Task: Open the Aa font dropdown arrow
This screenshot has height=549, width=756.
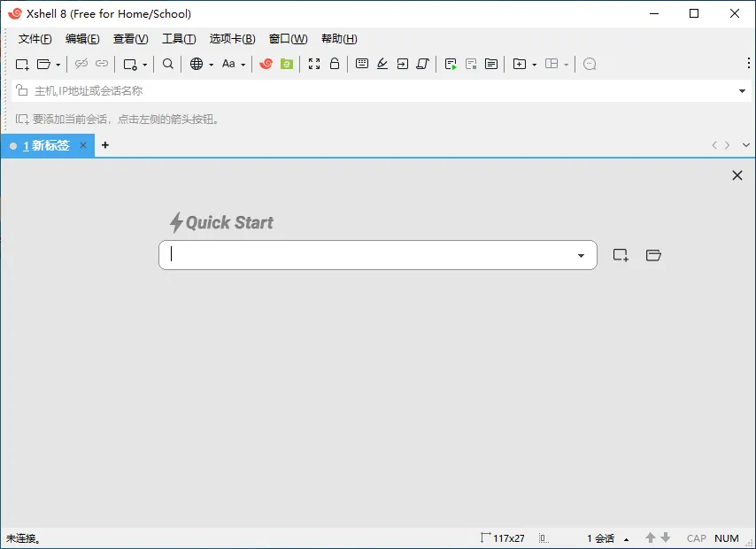Action: tap(243, 65)
